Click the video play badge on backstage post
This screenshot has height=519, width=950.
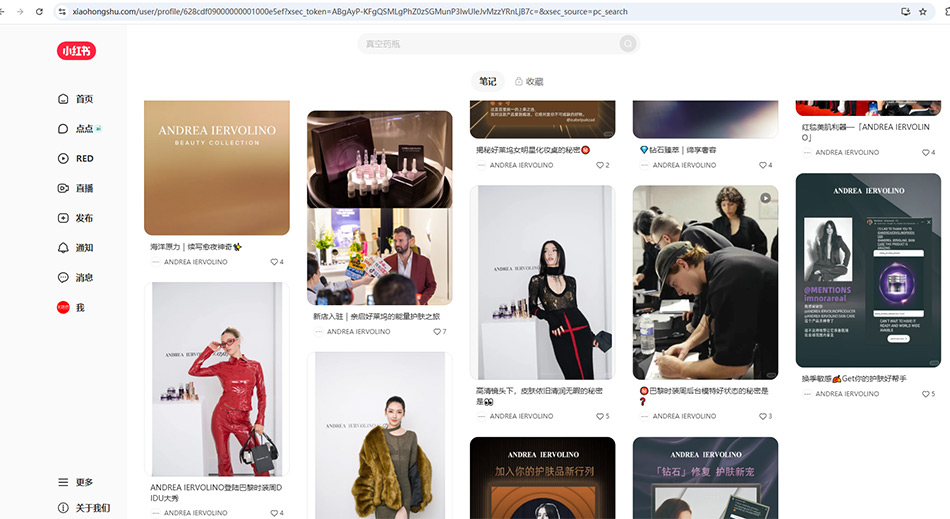766,198
